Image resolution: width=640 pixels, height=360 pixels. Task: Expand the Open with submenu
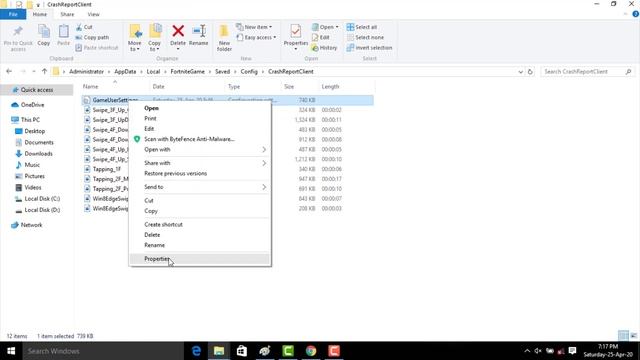200,149
